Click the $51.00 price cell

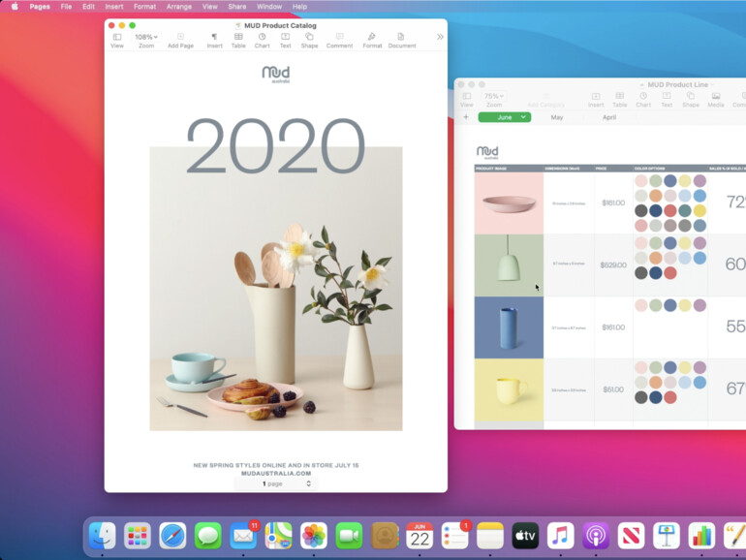[613, 389]
